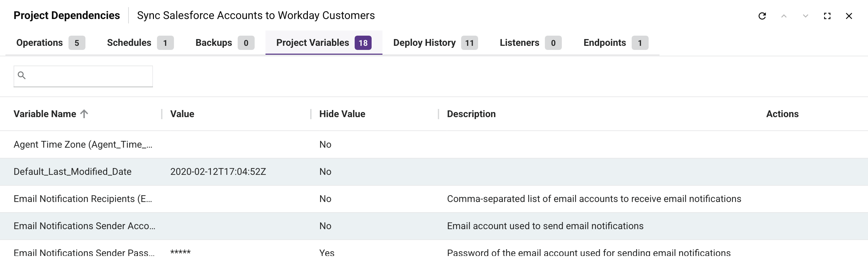Select the Project Variables tab
Image resolution: width=868 pixels, height=258 pixels.
(324, 43)
